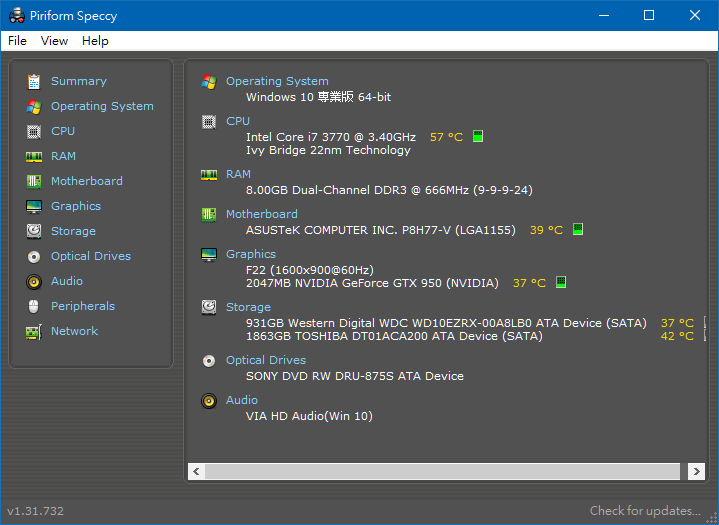This screenshot has width=719, height=525.
Task: Click the VIA HD Audio text
Action: point(310,416)
